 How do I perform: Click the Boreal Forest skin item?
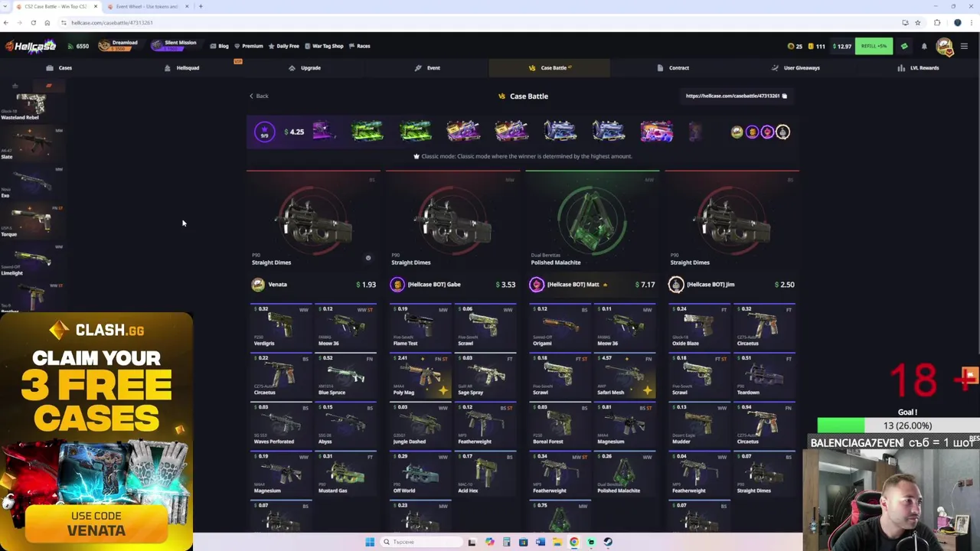point(560,425)
